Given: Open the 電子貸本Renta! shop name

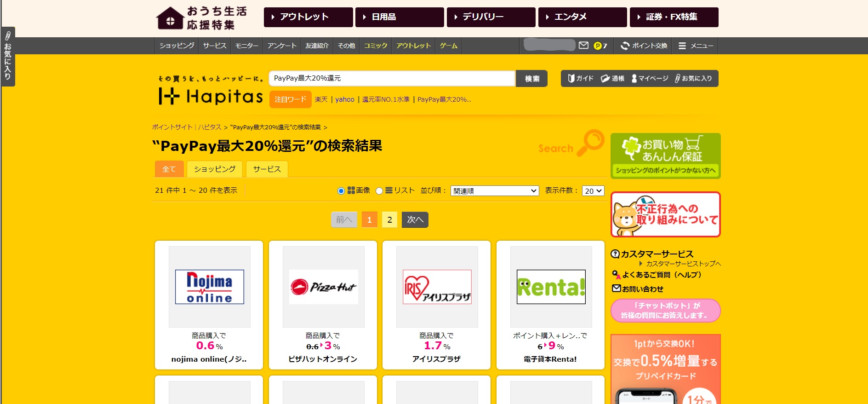Looking at the screenshot, I should [550, 359].
